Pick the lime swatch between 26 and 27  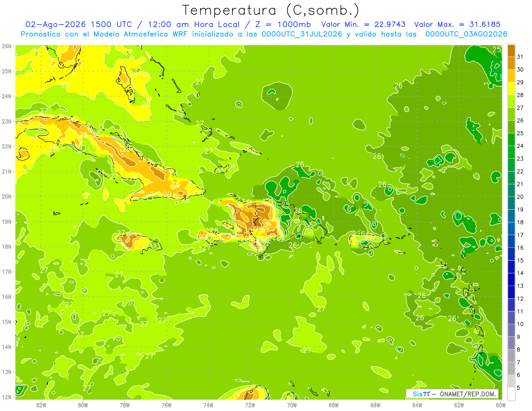(512, 114)
